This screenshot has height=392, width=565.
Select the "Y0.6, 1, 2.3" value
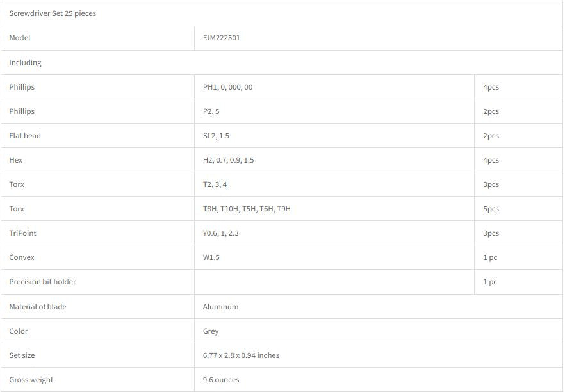[x=220, y=233]
